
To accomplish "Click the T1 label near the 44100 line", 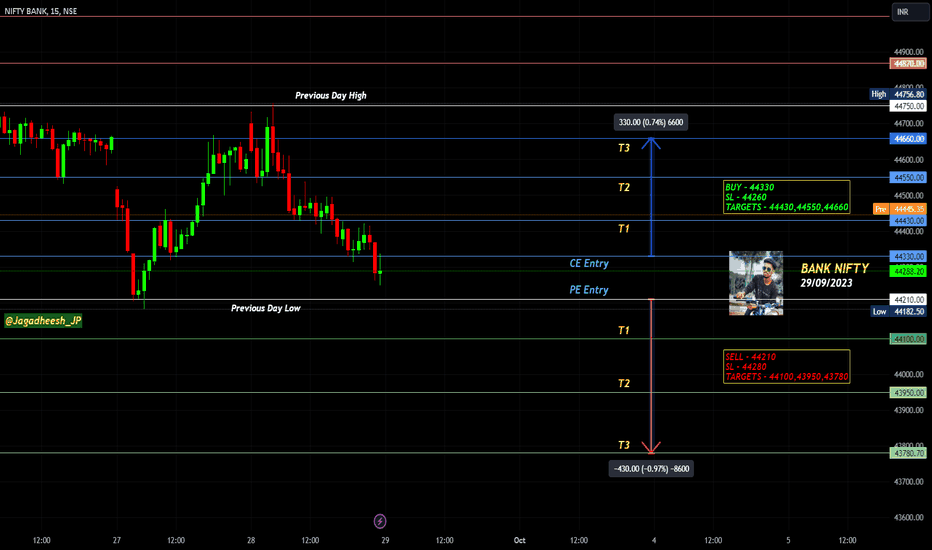I will pyautogui.click(x=624, y=331).
